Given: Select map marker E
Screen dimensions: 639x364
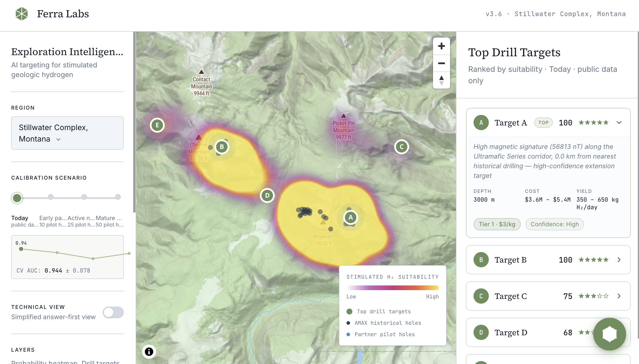Looking at the screenshot, I should tap(157, 125).
